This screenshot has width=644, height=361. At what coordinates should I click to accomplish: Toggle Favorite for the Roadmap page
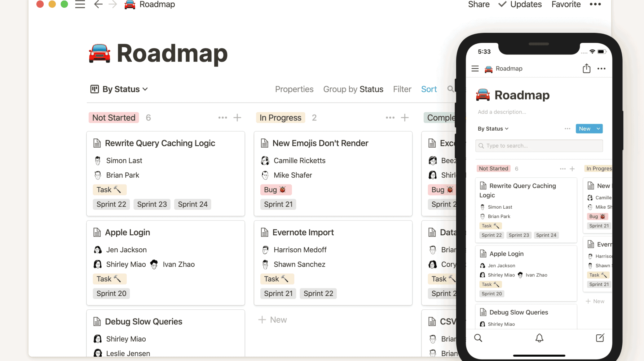click(566, 4)
